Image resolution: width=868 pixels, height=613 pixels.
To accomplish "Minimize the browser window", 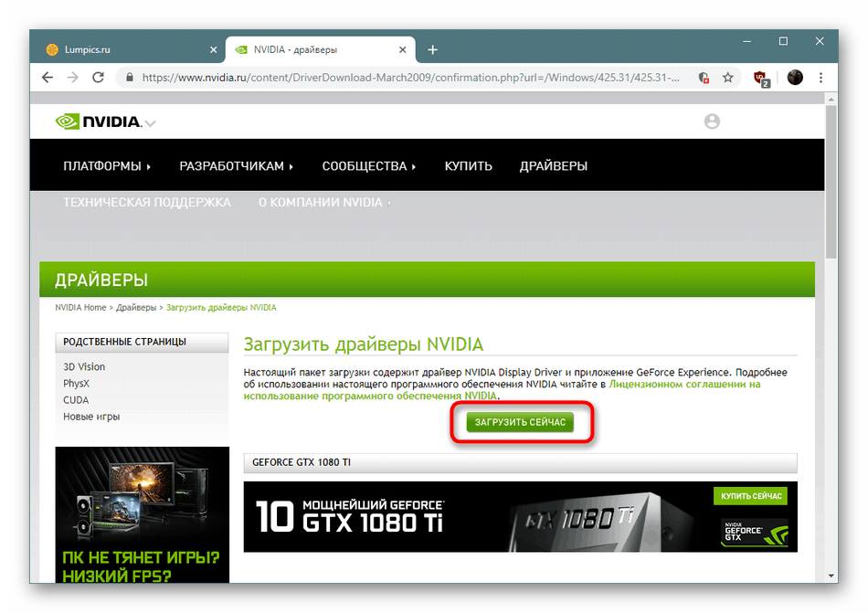I will tap(746, 41).
